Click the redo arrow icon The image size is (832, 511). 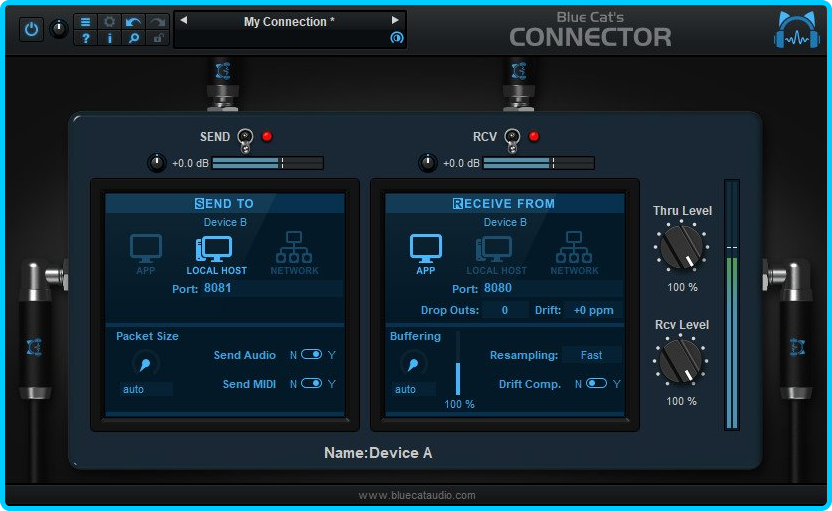(158, 22)
